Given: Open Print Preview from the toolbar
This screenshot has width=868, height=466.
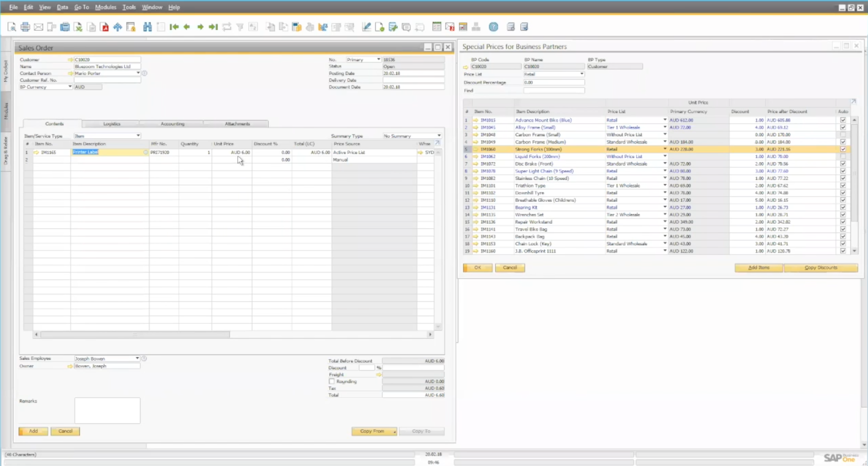Looking at the screenshot, I should pos(12,27).
